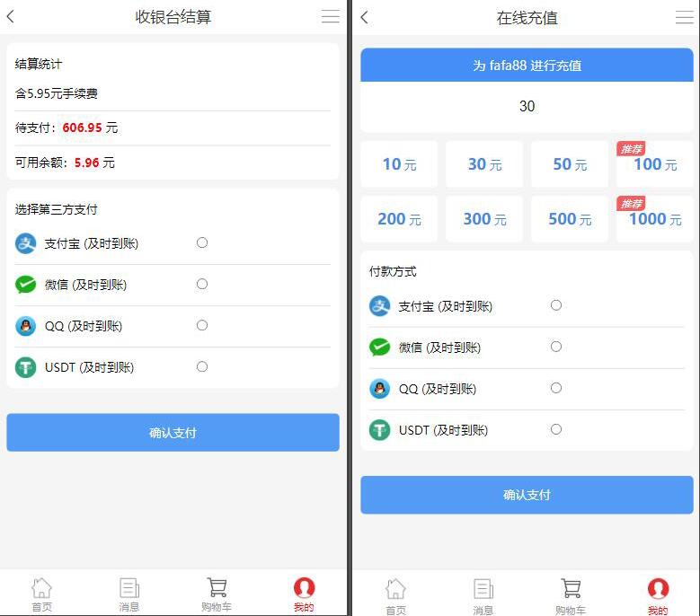Open 我的 profile in recharge page footer
The image size is (700, 616).
tap(658, 596)
